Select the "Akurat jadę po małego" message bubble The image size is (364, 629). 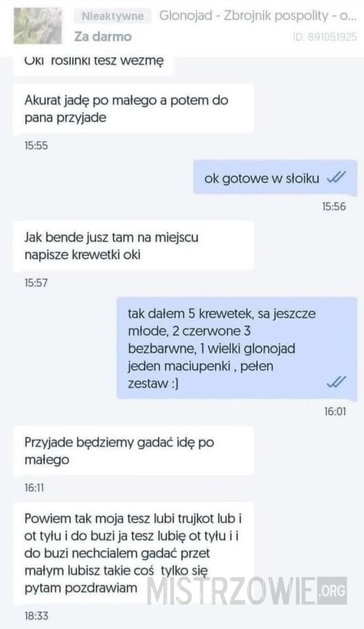pyautogui.click(x=133, y=109)
